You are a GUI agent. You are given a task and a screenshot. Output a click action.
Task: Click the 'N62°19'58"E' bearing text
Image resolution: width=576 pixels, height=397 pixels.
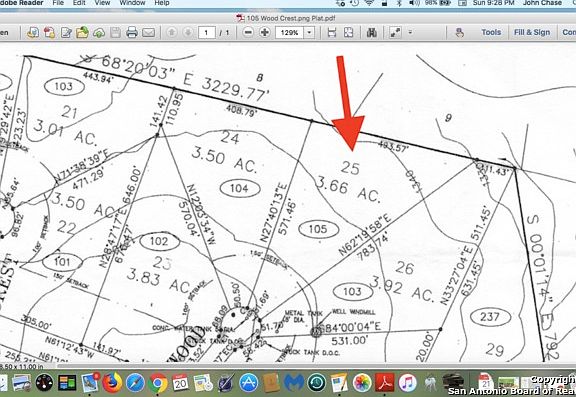[x=365, y=234]
